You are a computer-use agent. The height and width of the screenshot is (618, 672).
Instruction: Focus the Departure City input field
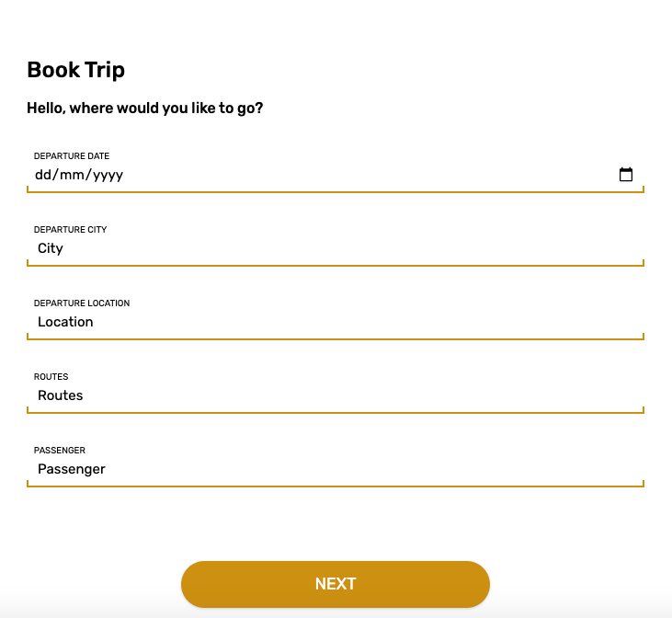[336, 248]
